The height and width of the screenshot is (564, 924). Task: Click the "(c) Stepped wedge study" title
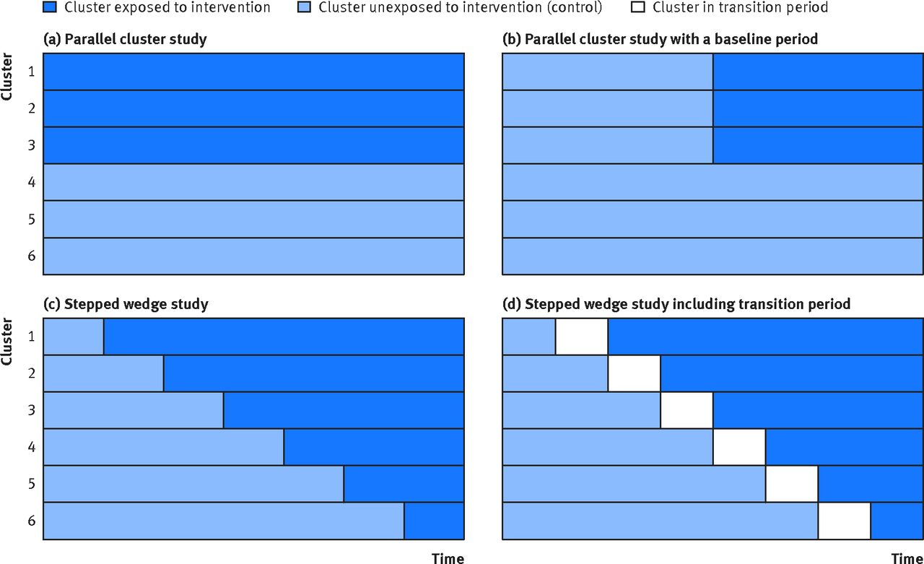126,304
